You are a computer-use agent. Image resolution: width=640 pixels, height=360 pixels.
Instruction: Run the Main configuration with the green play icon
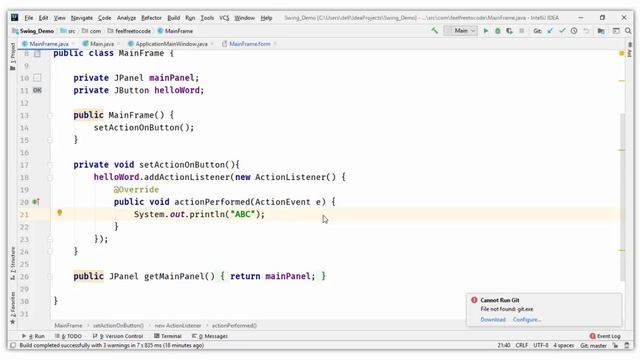click(x=486, y=31)
